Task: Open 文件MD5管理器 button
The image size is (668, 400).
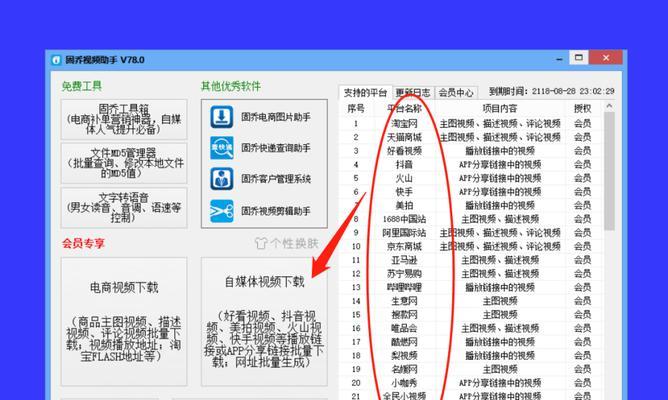Action: pyautogui.click(x=124, y=163)
